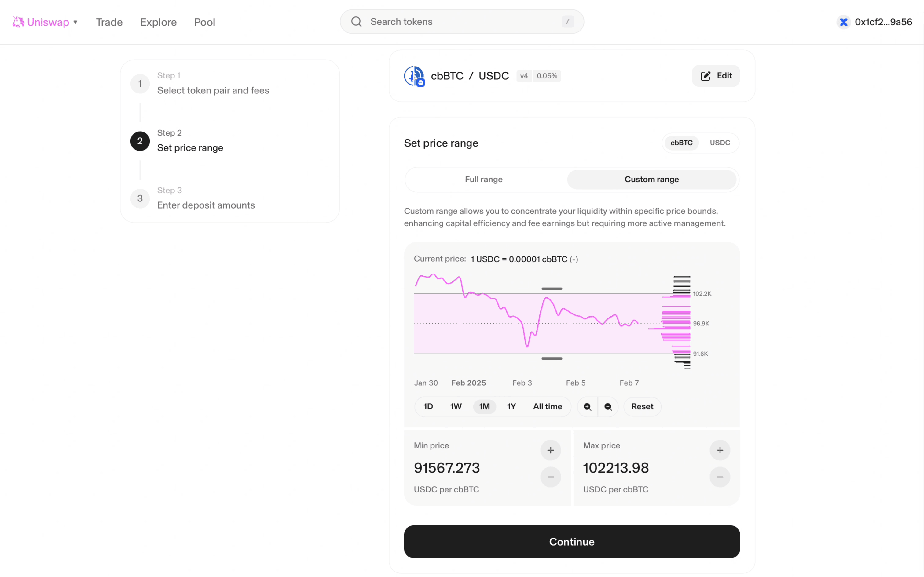Click the Uniswap unicorn logo
This screenshot has width=924, height=577.
(x=18, y=22)
